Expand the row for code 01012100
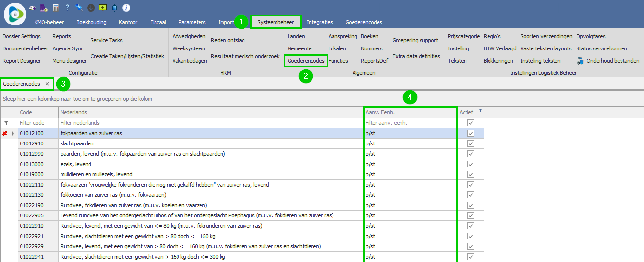644x262 pixels. point(13,133)
